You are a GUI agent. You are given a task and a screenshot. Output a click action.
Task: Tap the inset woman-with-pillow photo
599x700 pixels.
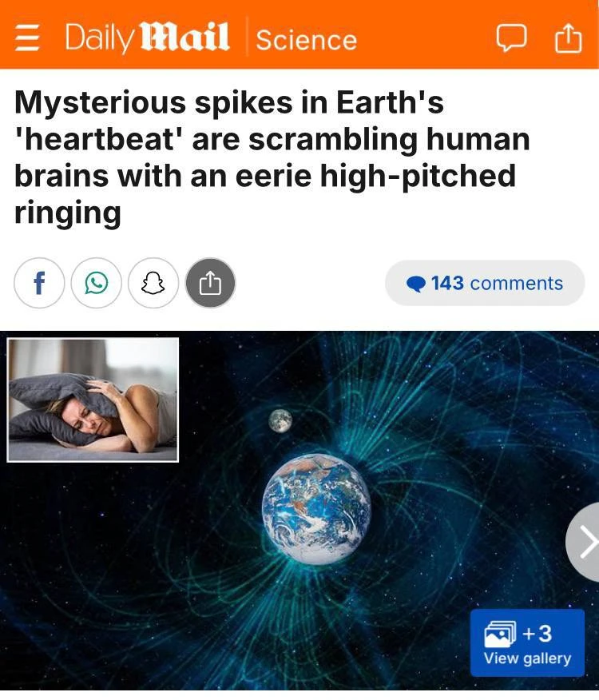pyautogui.click(x=93, y=400)
